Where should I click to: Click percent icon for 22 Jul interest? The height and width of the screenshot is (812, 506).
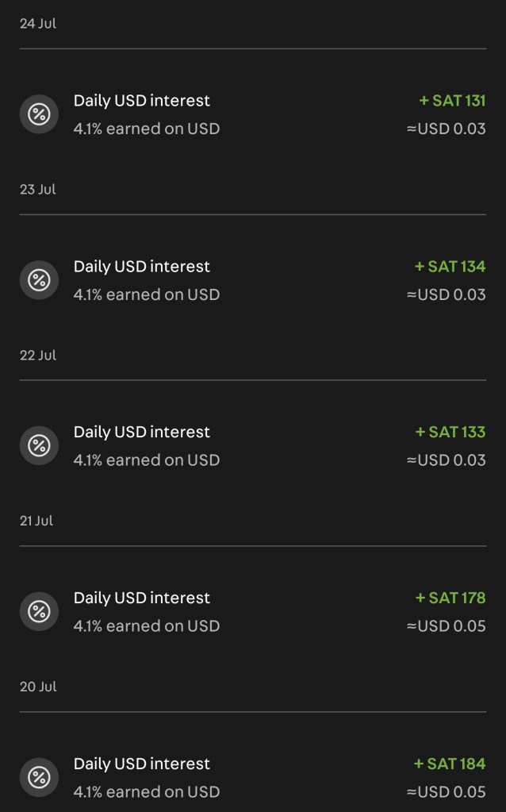tap(39, 445)
